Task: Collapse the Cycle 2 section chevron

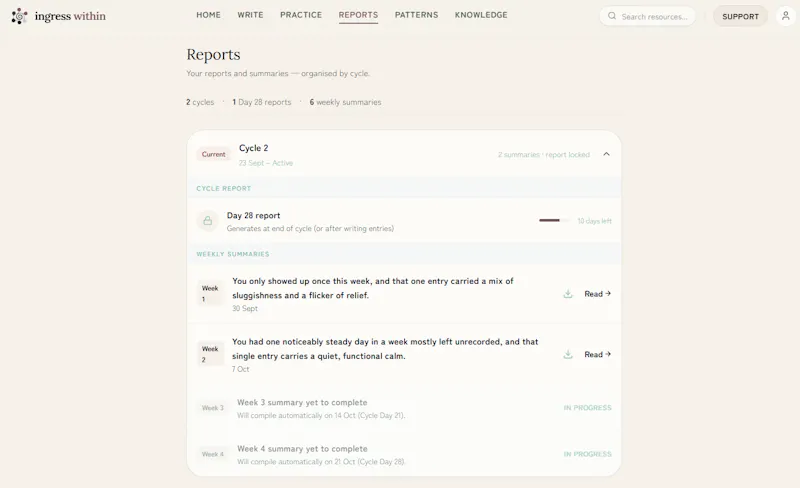Action: pos(606,154)
